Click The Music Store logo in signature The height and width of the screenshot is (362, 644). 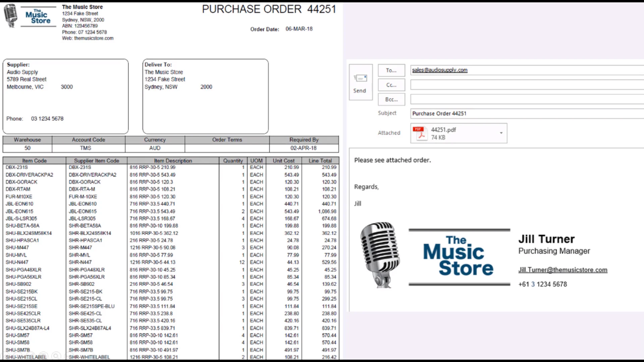click(x=458, y=256)
